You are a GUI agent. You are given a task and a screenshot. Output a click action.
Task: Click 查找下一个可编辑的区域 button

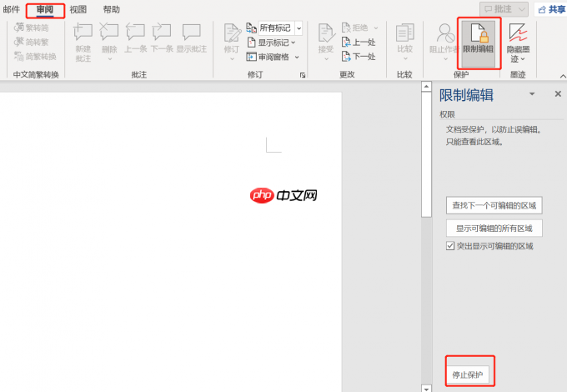click(x=494, y=205)
